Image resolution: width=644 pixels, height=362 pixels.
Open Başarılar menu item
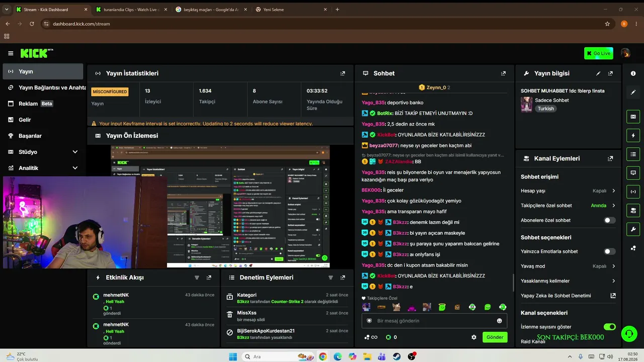(43, 136)
